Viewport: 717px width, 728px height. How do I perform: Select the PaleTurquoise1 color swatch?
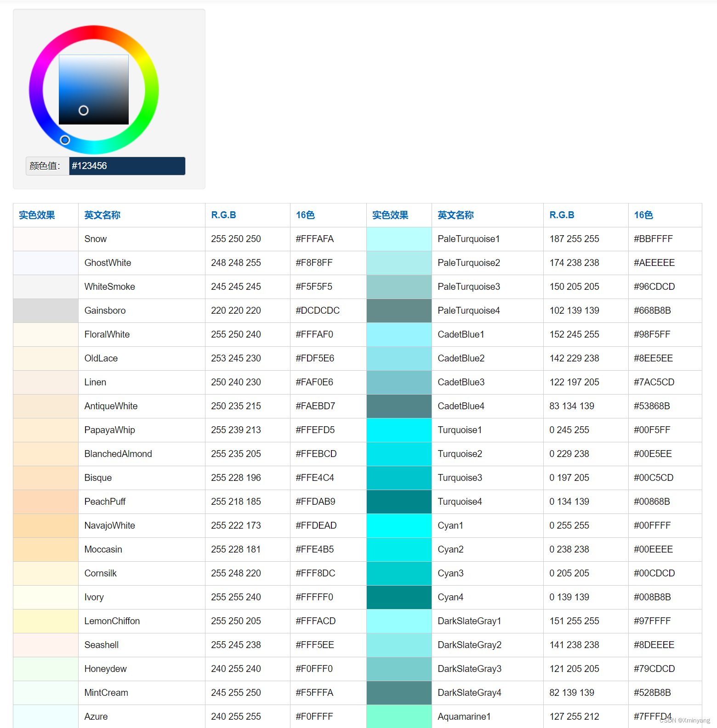pos(399,239)
